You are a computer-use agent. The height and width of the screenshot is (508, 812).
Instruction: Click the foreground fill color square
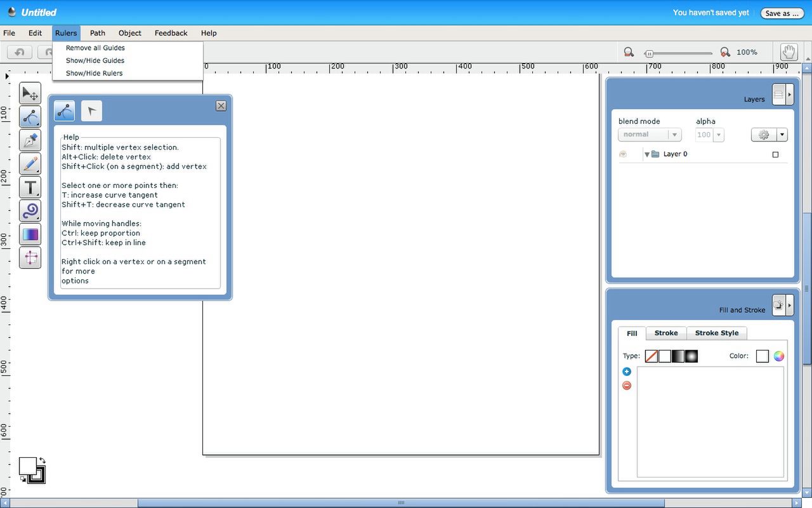pyautogui.click(x=27, y=466)
